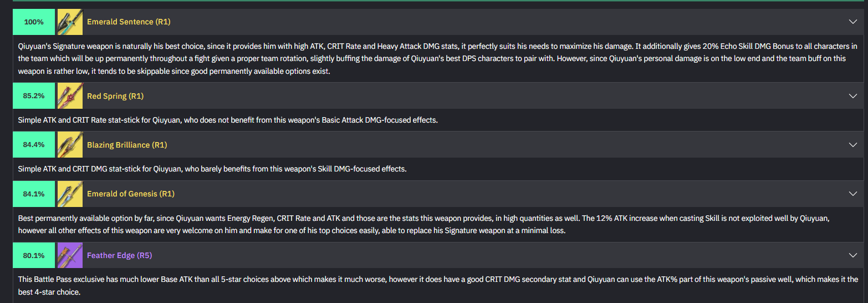Click the Red Spring weapon icon

pos(70,96)
